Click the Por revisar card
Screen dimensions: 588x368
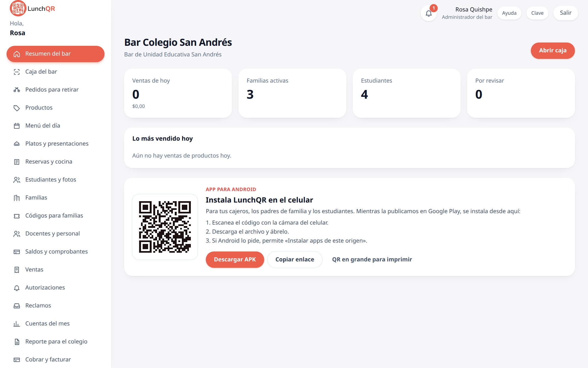point(521,93)
